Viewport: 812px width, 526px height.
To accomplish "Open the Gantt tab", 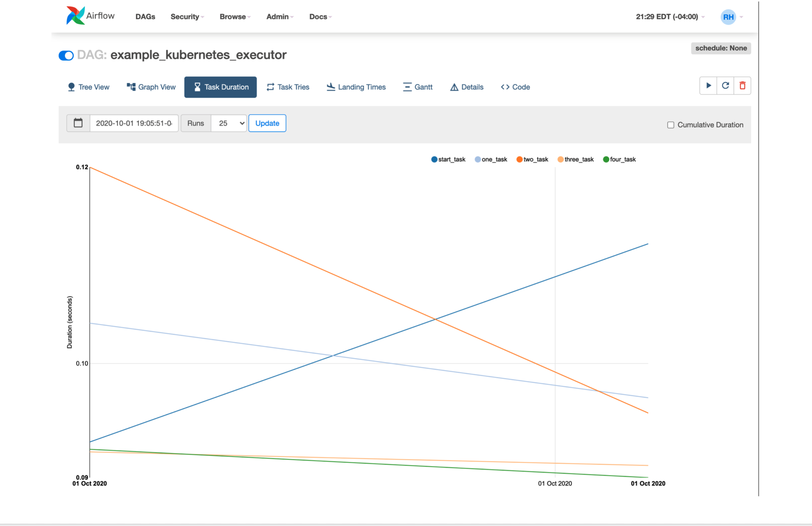I will (417, 87).
